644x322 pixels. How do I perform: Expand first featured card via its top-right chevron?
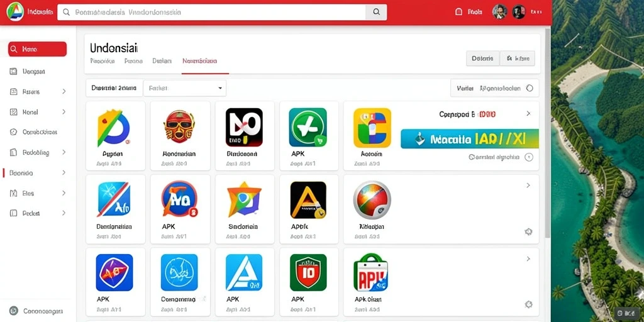528,113
